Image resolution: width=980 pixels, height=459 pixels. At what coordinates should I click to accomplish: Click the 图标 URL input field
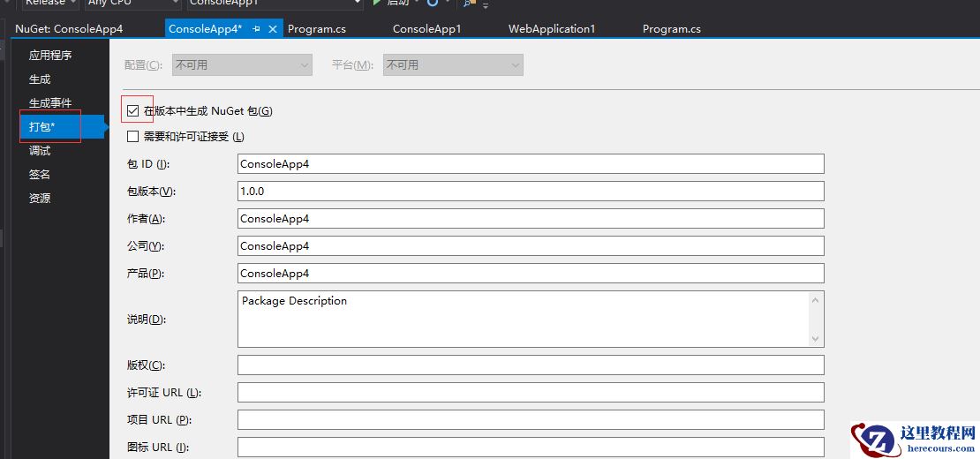coord(531,448)
